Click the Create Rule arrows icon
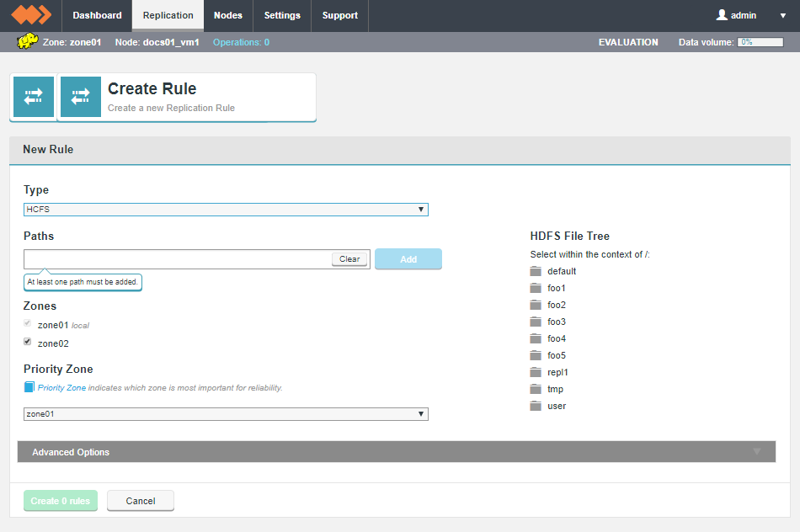The image size is (800, 532). 81,97
